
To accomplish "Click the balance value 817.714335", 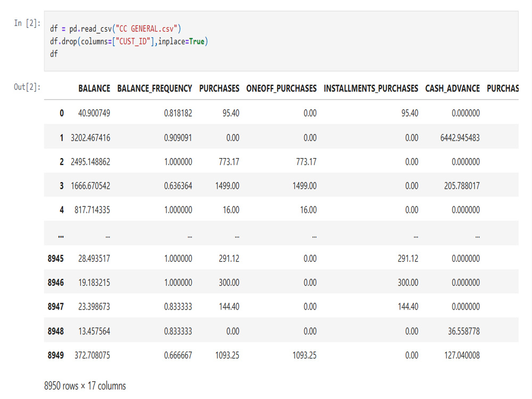I will tap(92, 210).
